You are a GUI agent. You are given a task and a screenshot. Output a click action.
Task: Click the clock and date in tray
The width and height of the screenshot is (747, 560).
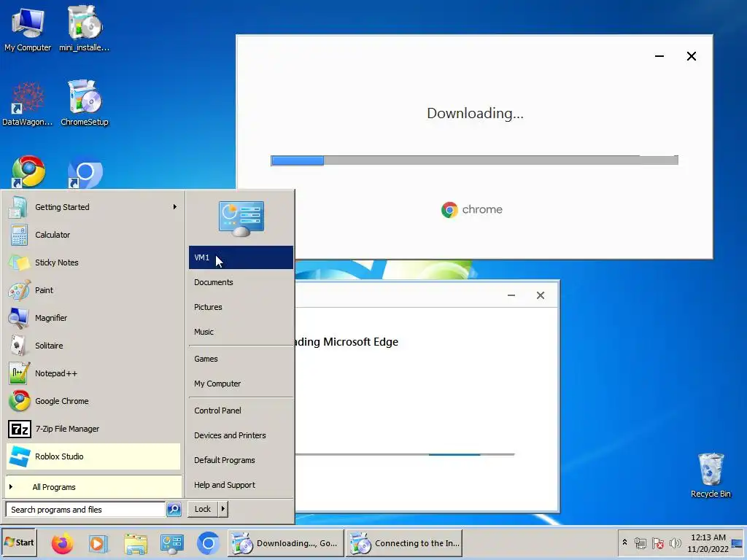pyautogui.click(x=708, y=542)
